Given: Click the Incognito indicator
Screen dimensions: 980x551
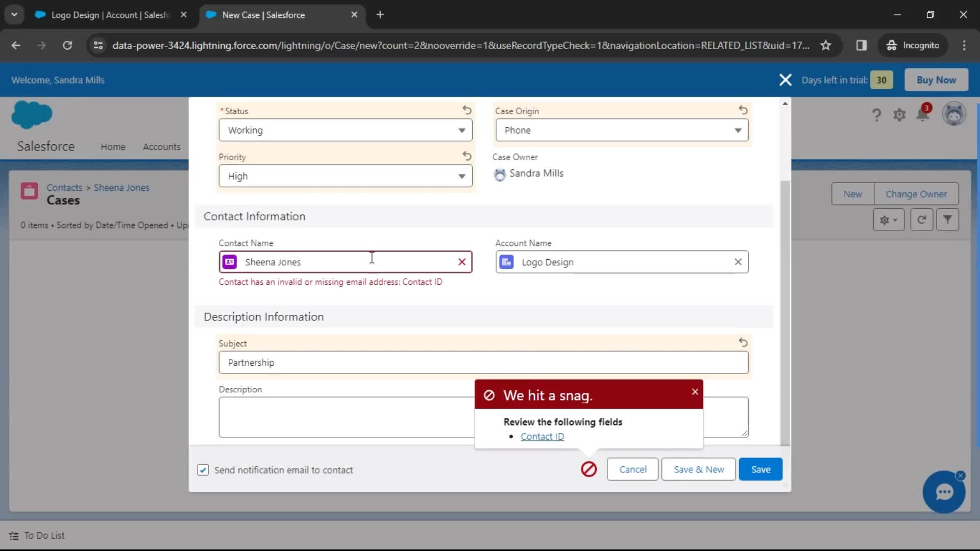Looking at the screenshot, I should 913,45.
